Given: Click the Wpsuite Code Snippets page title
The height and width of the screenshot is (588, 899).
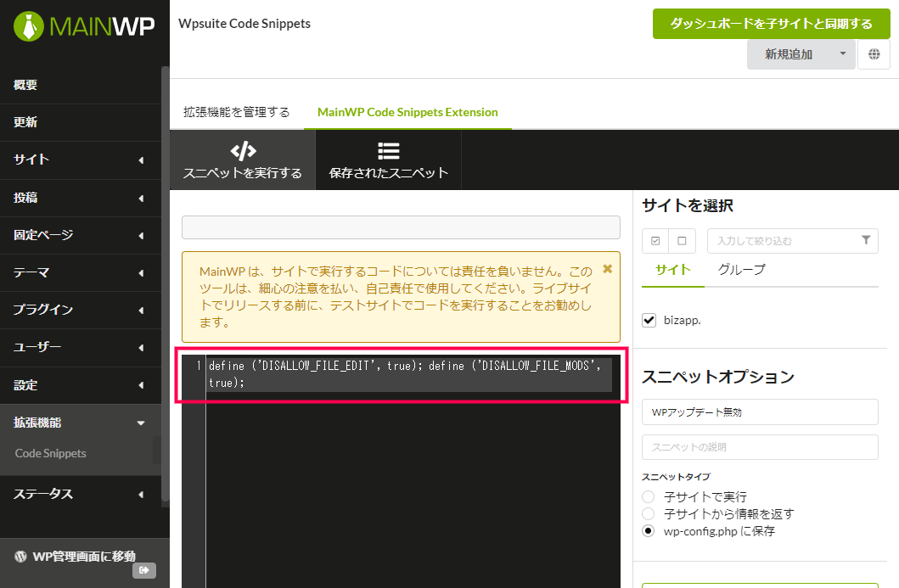Looking at the screenshot, I should click(244, 24).
